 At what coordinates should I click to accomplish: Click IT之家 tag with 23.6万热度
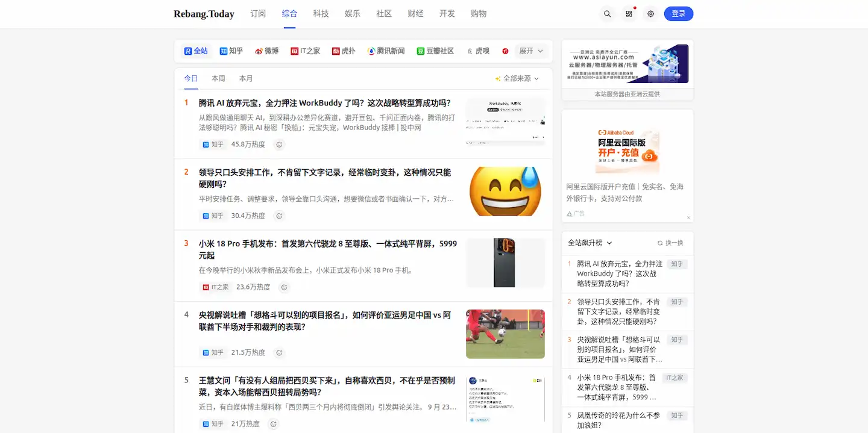215,287
